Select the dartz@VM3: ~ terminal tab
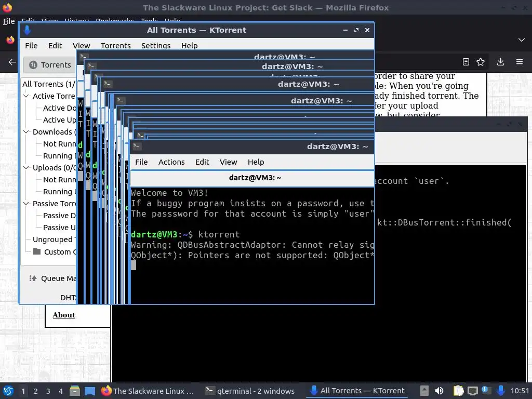The width and height of the screenshot is (532, 399). tap(252, 178)
